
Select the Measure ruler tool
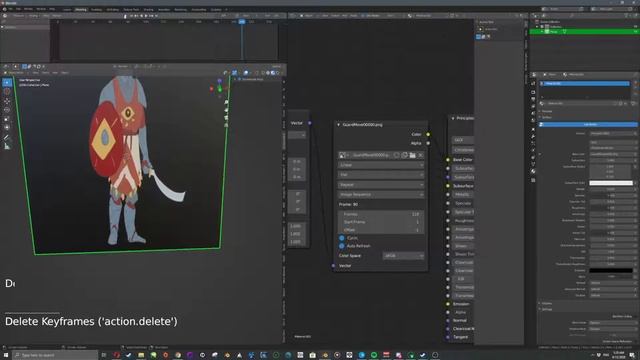tap(7, 146)
